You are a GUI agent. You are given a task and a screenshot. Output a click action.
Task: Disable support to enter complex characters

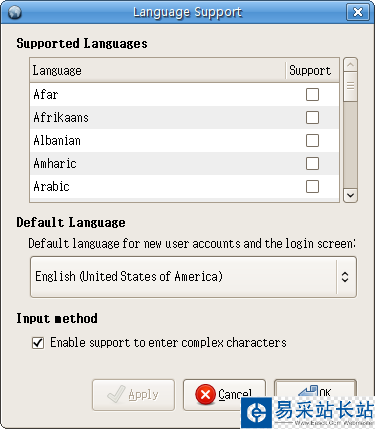click(x=38, y=343)
